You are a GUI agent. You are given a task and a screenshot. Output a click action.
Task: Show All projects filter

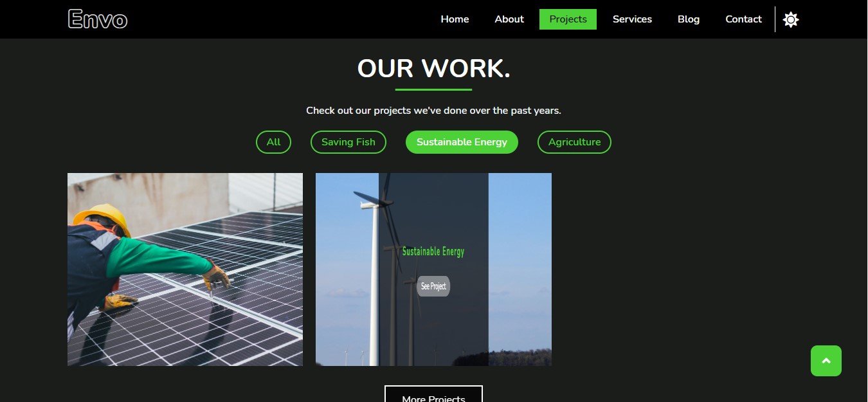273,142
